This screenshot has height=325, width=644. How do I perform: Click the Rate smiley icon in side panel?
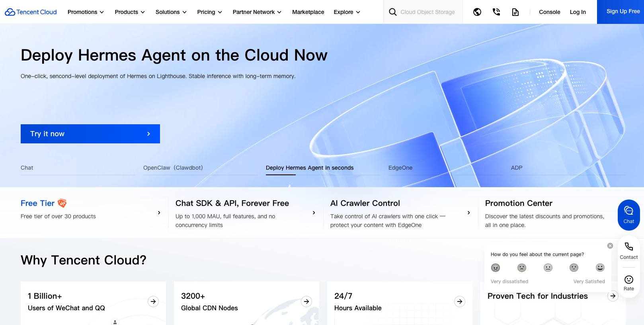point(629,280)
